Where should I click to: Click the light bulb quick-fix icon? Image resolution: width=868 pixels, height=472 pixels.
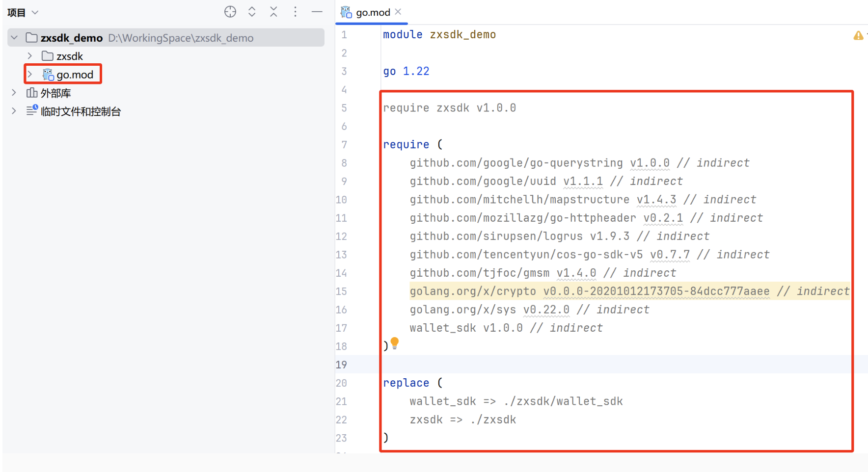395,342
